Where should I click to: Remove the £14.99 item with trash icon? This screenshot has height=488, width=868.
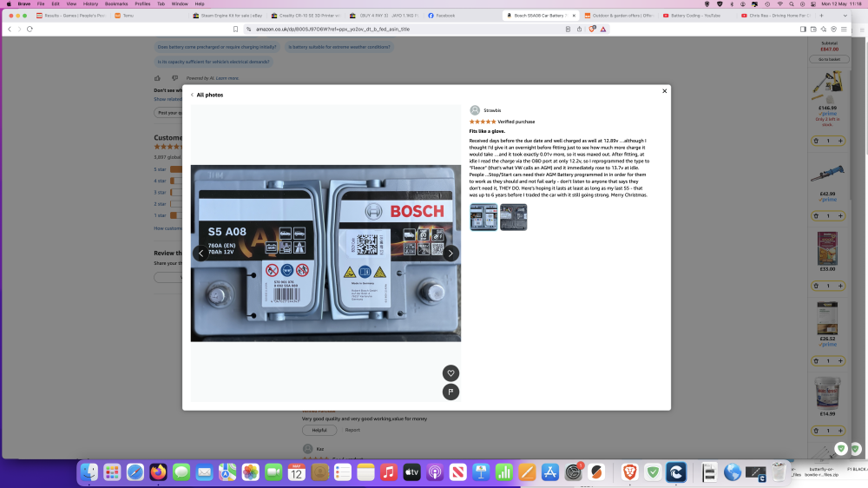pos(816,431)
